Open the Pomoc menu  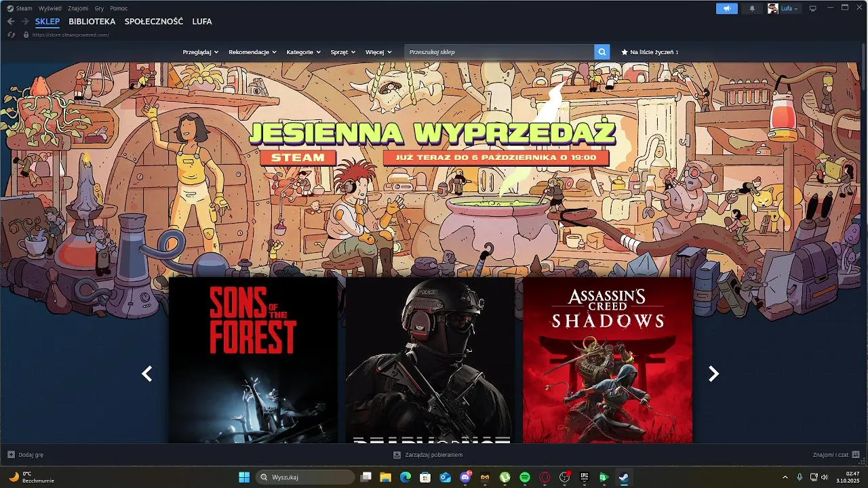pos(119,8)
